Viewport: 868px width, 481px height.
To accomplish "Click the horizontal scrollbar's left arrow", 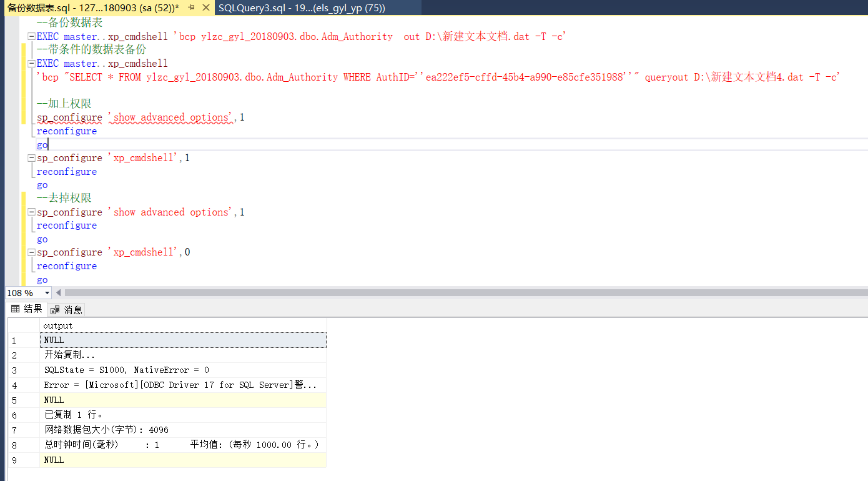I will tap(57, 292).
